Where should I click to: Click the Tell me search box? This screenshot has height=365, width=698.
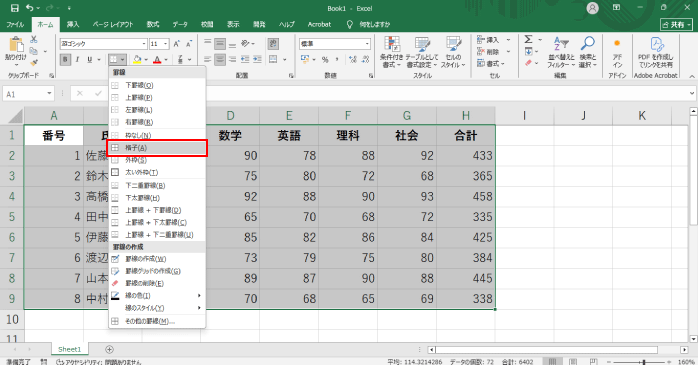pos(374,24)
